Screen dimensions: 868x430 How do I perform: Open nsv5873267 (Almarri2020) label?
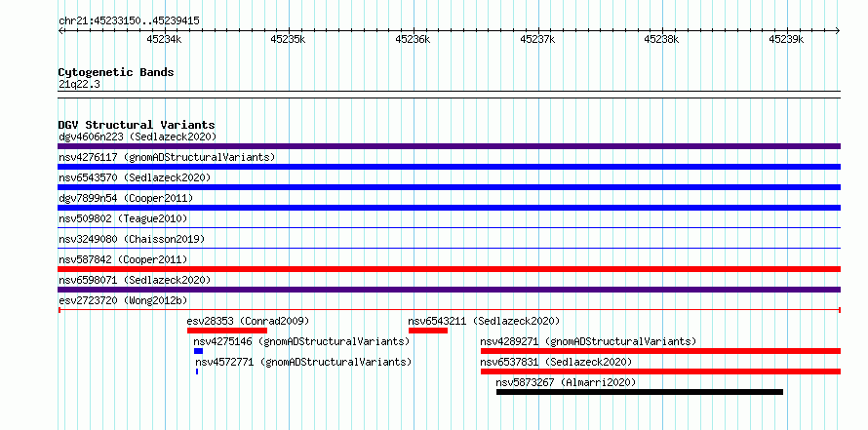(x=567, y=382)
